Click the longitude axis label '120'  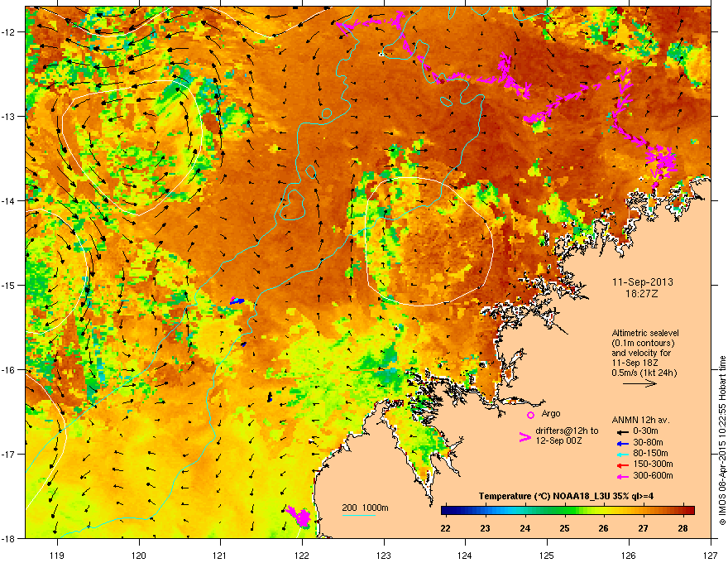(139, 555)
